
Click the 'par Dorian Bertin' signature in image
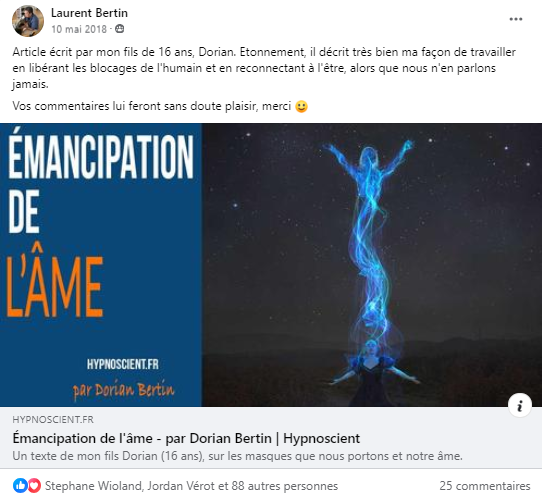pyautogui.click(x=123, y=390)
